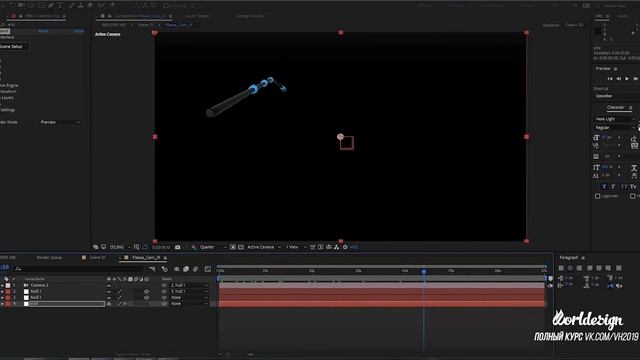640x360 pixels.
Task: Click the center align text paragraph icon
Action: (570, 268)
